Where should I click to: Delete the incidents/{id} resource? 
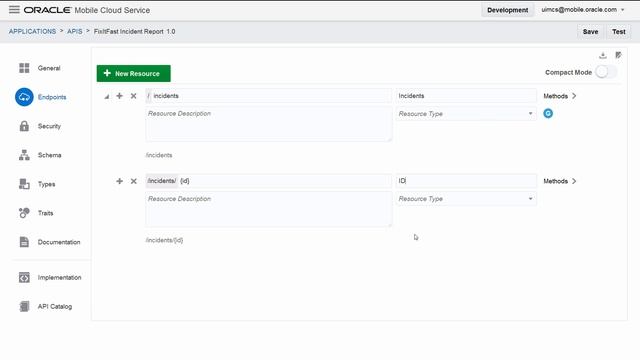(x=133, y=181)
